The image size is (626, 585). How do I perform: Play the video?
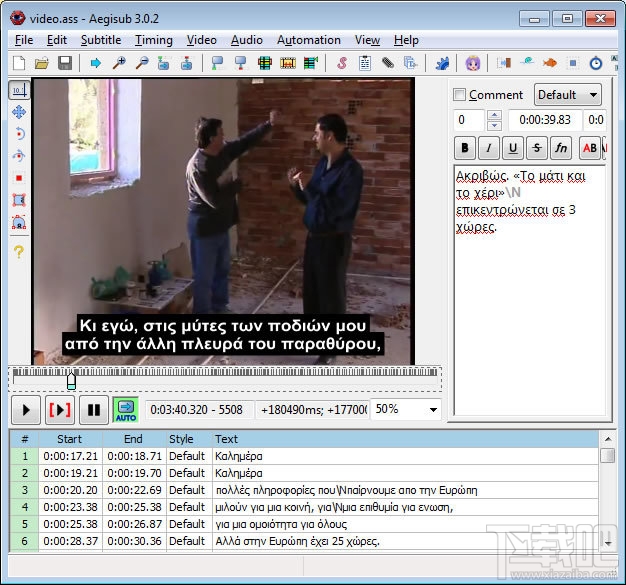tap(26, 410)
